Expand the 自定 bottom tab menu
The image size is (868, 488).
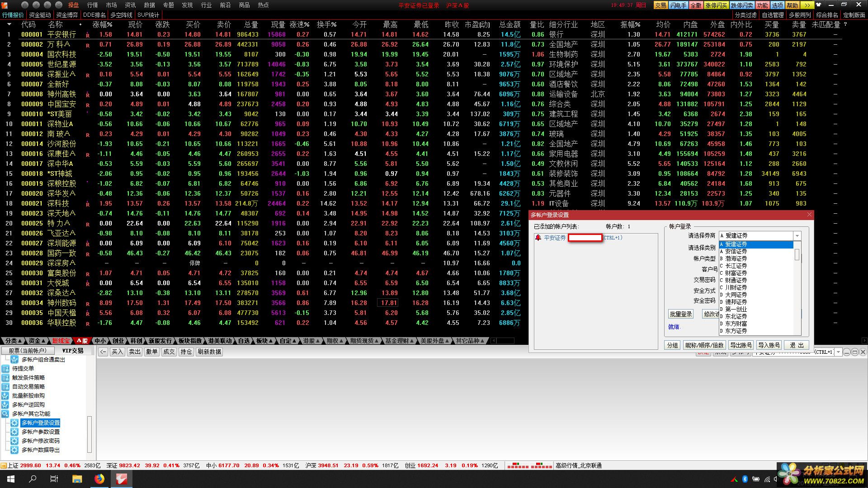[x=288, y=341]
